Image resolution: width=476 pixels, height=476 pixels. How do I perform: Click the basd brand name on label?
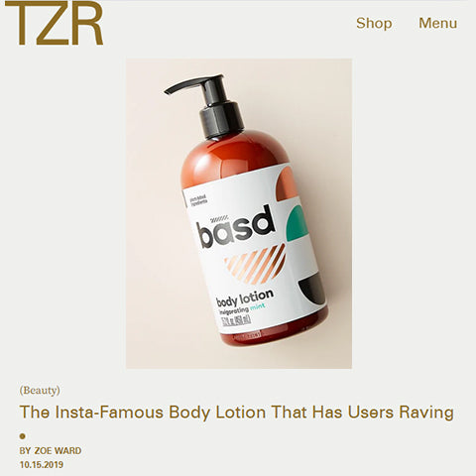(x=236, y=226)
